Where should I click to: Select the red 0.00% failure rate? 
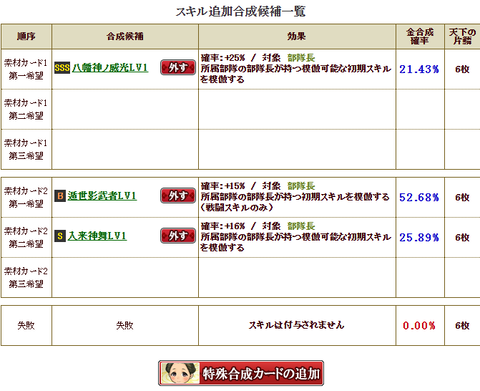point(419,325)
